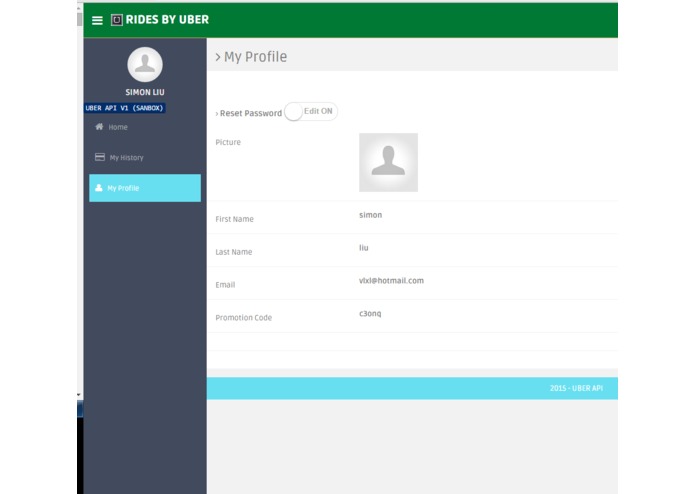The width and height of the screenshot is (695, 494).
Task: Toggle the Edit ON switch
Action: 311,112
